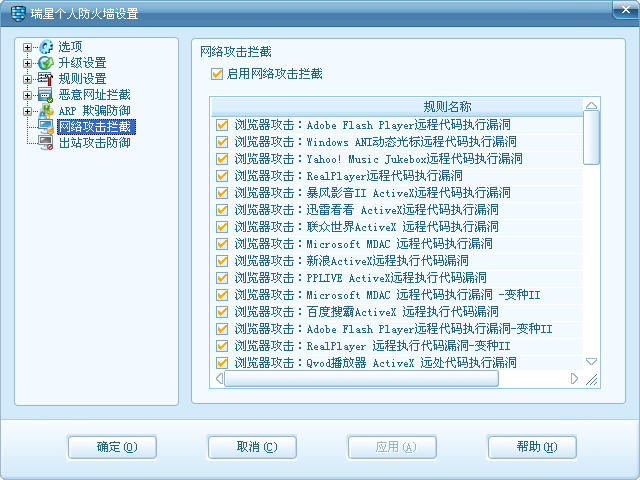Uncheck the Qvod播放器 ActiveX rule
Screen dimensions: 640x480
click(x=222, y=362)
